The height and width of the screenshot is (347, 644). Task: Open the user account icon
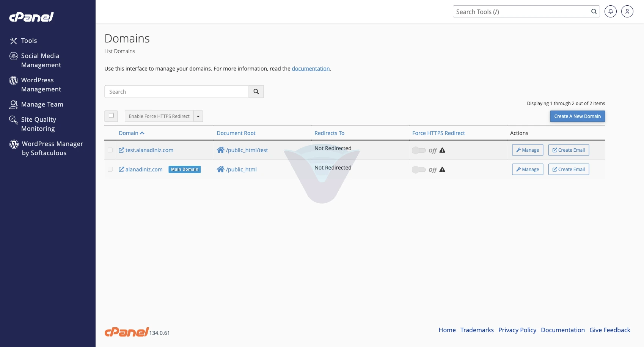pyautogui.click(x=627, y=11)
